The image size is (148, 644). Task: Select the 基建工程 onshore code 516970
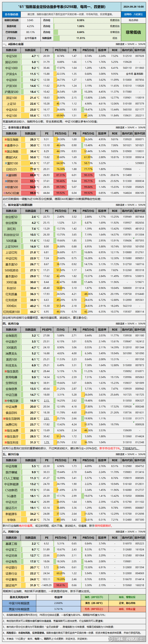[x=127, y=543]
